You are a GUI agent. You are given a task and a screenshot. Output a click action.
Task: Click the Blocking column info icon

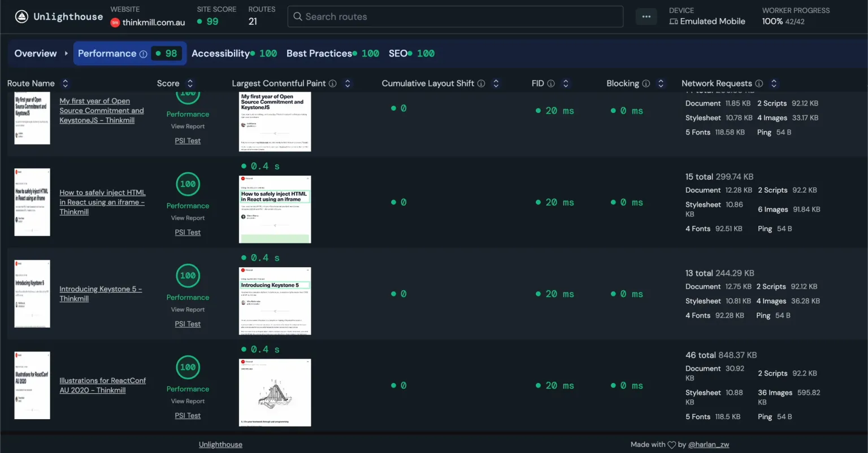646,84
